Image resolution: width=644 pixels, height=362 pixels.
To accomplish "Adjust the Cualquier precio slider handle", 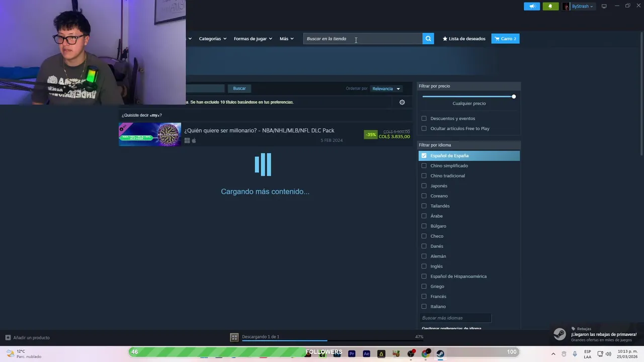I will 514,97.
